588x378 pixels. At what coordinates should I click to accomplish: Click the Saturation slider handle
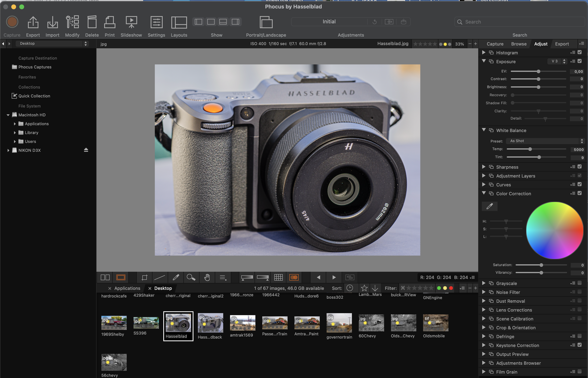pos(541,265)
